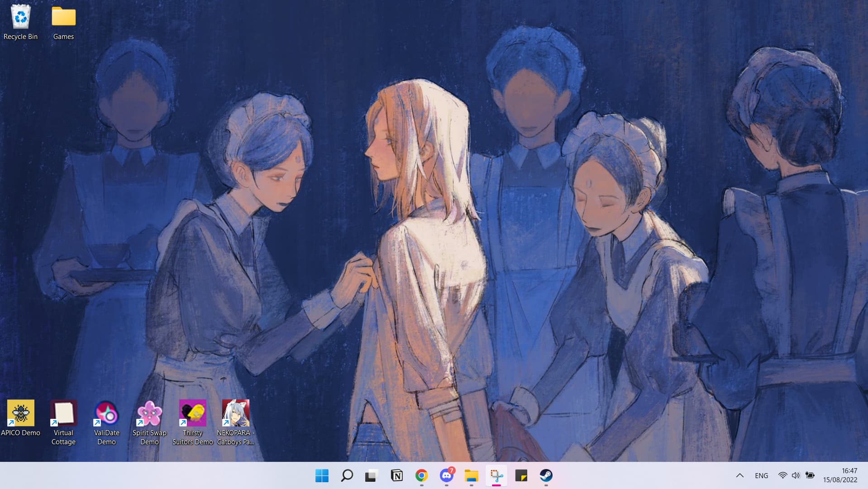This screenshot has height=489, width=868.
Task: Open Discord from the taskbar
Action: (447, 475)
